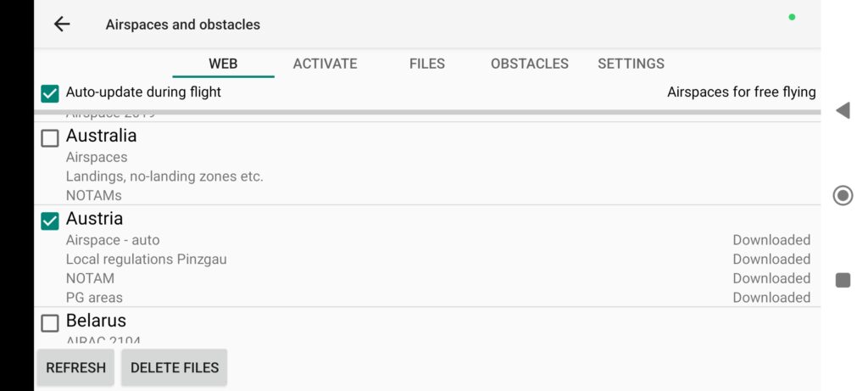Open the SETTINGS tab
The width and height of the screenshot is (868, 391).
pos(631,64)
